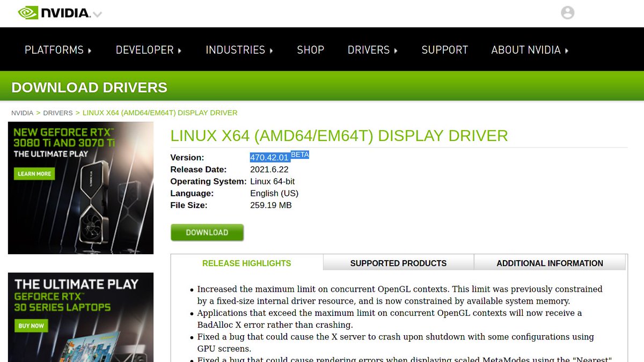Click Buy Now on RTX laptops ad
The width and height of the screenshot is (644, 362).
pyautogui.click(x=31, y=326)
